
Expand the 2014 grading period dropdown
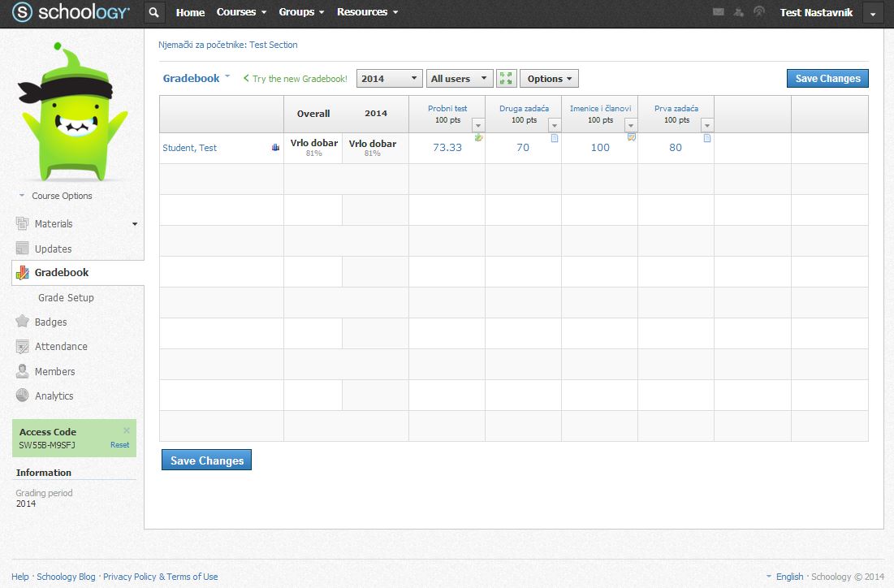click(390, 79)
